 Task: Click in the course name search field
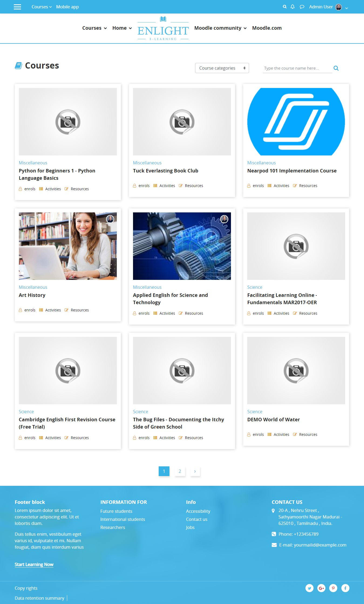click(x=297, y=68)
